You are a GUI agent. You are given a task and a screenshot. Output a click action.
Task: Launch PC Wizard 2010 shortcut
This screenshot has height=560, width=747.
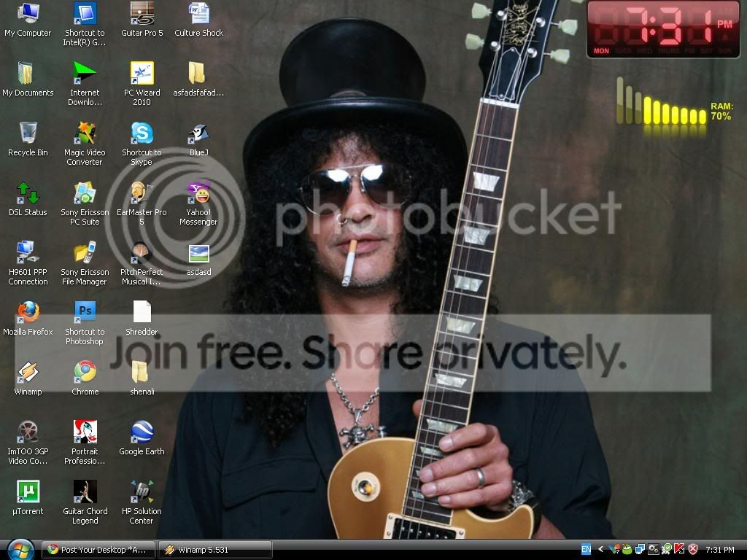(x=142, y=83)
